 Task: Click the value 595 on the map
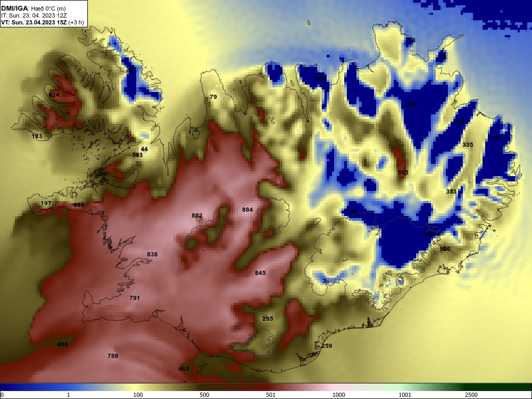403,172
